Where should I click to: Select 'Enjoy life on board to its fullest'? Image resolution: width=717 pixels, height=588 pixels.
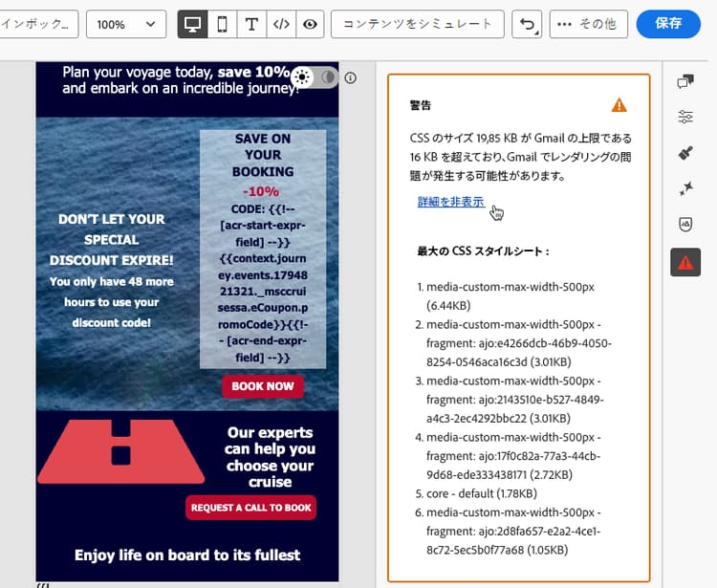tap(187, 555)
